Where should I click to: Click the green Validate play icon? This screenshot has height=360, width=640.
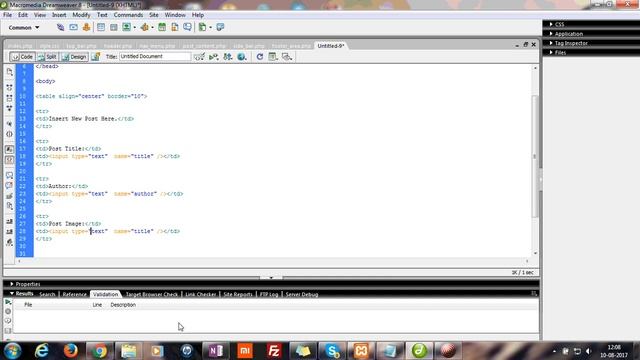point(8,302)
